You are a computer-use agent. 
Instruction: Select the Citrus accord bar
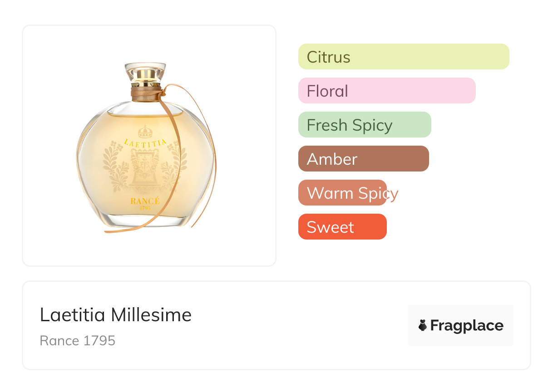point(404,57)
